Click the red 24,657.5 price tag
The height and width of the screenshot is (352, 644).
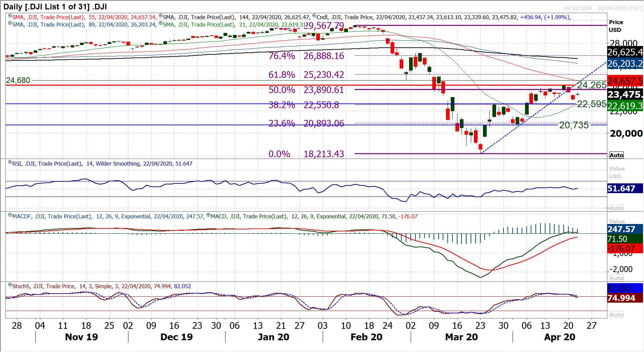pyautogui.click(x=625, y=81)
